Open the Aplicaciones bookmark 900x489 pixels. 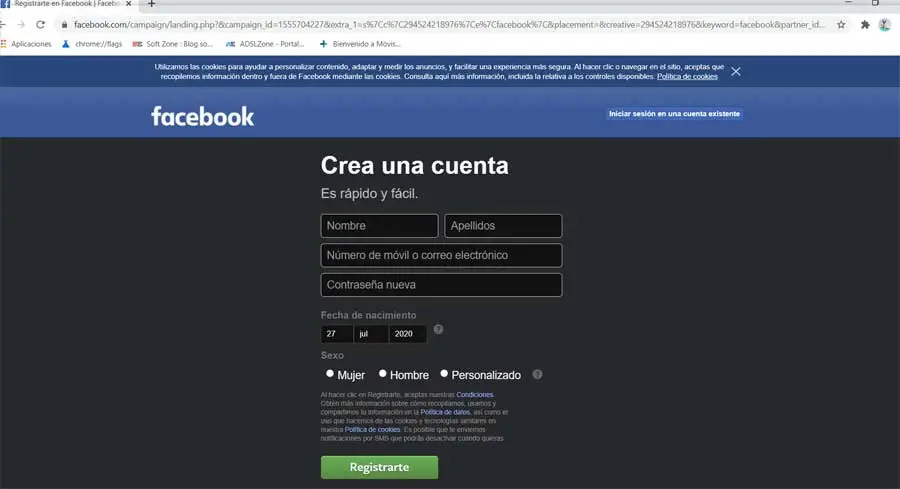(x=26, y=44)
